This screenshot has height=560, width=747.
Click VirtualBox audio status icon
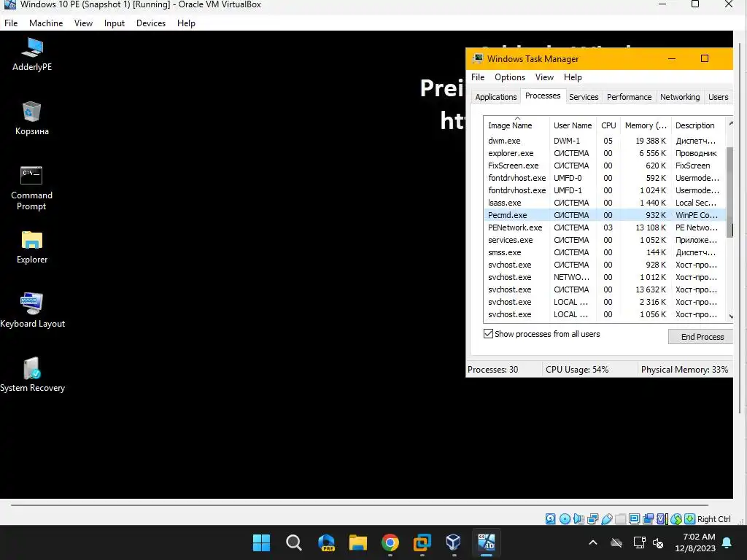click(578, 519)
